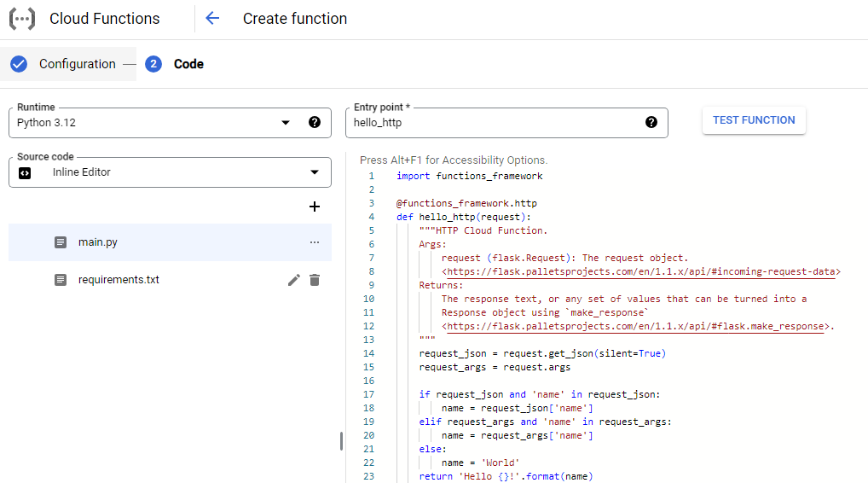868x483 pixels.
Task: Click 'elif request_args and' condition line
Action: pos(545,422)
